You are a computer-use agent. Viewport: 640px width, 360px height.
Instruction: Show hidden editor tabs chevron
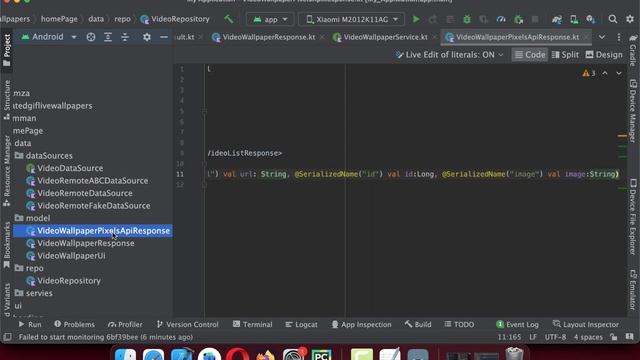click(602, 37)
